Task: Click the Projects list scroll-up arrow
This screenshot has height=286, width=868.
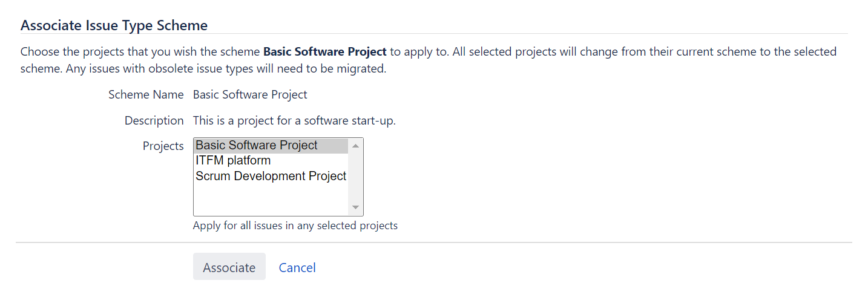Action: (356, 146)
